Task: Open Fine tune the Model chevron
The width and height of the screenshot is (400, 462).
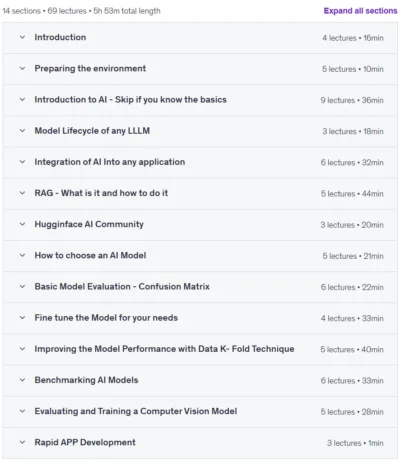Action: [22, 318]
